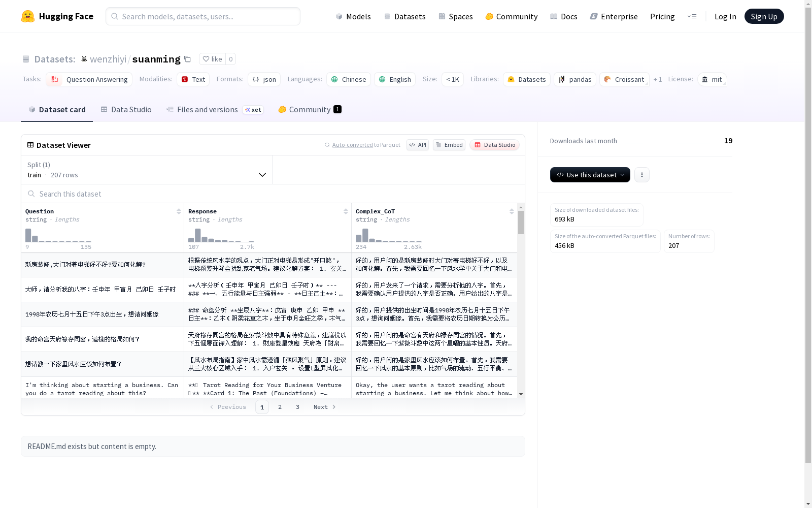Open Spaces in the top navigation
Image resolution: width=812 pixels, height=508 pixels.
tap(456, 16)
